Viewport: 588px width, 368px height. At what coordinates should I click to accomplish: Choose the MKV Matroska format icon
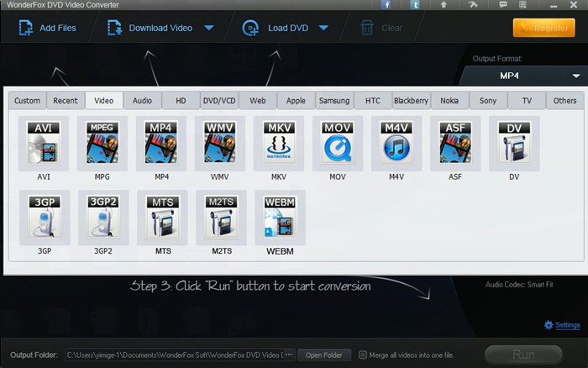tap(279, 144)
